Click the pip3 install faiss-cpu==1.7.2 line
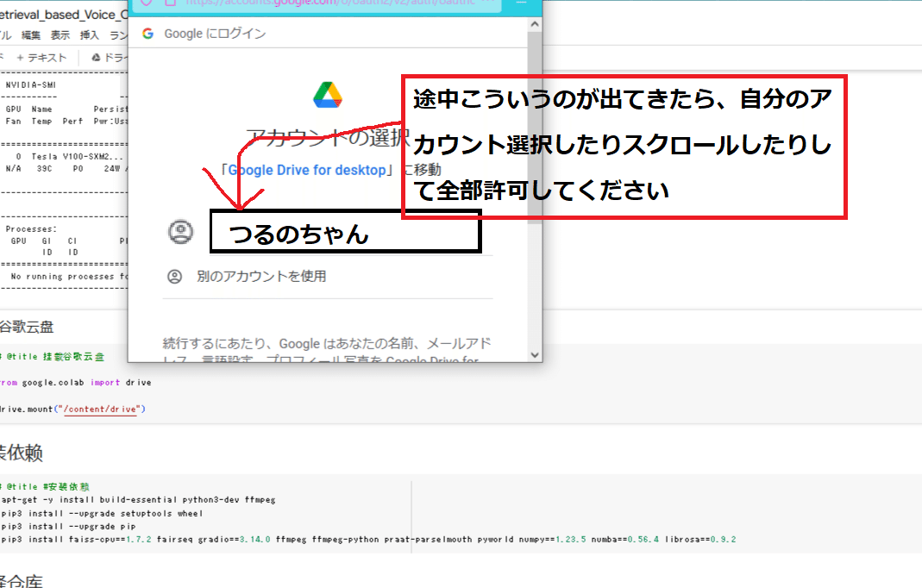 click(x=368, y=539)
